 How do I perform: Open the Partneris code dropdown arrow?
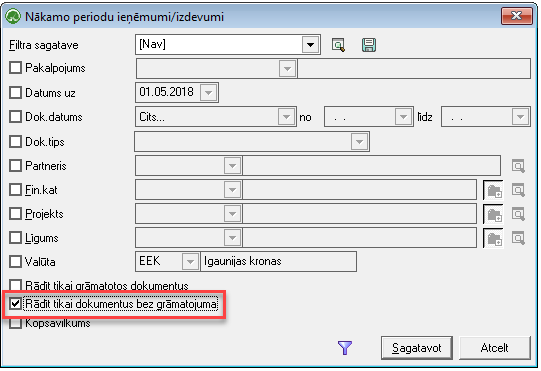[x=232, y=166]
